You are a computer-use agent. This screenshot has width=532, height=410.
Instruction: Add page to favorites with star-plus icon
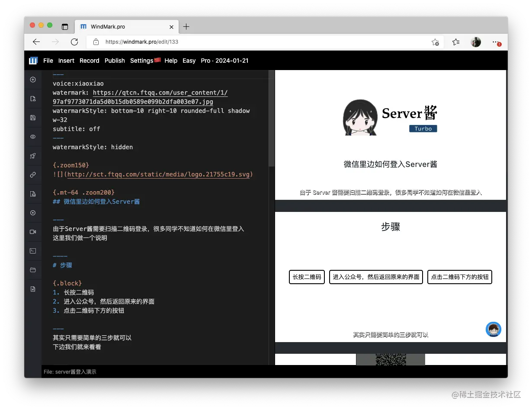435,42
